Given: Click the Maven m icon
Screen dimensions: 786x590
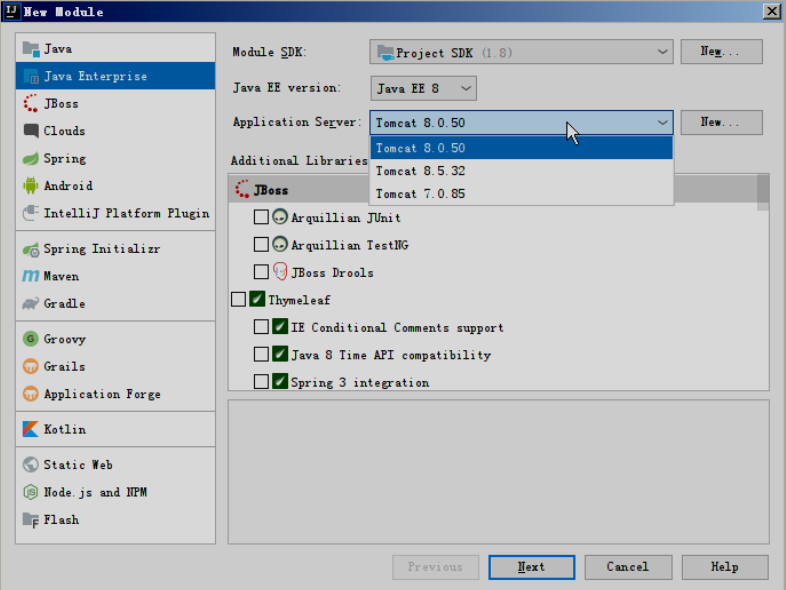Looking at the screenshot, I should (31, 276).
